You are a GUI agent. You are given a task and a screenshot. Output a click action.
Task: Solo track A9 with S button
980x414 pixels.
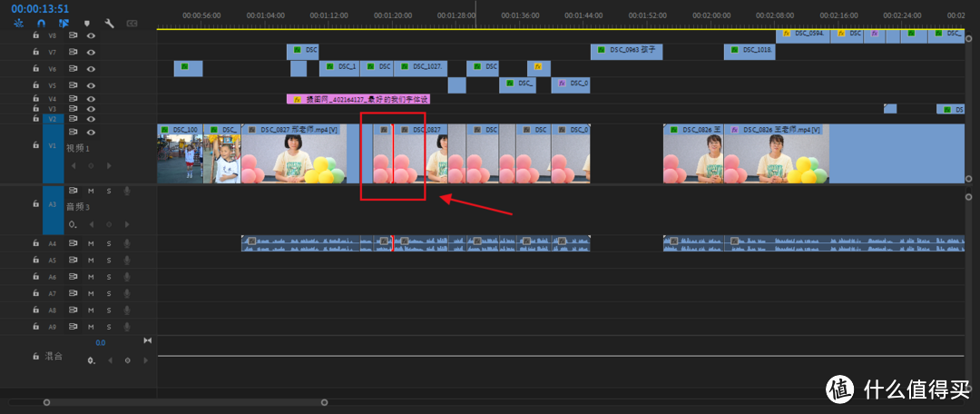pos(109,327)
